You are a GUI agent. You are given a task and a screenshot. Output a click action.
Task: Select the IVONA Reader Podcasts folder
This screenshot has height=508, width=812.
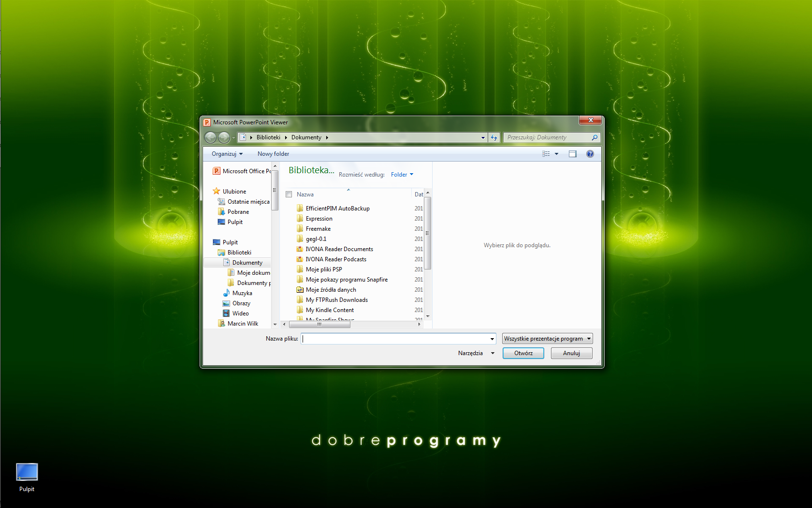point(335,259)
